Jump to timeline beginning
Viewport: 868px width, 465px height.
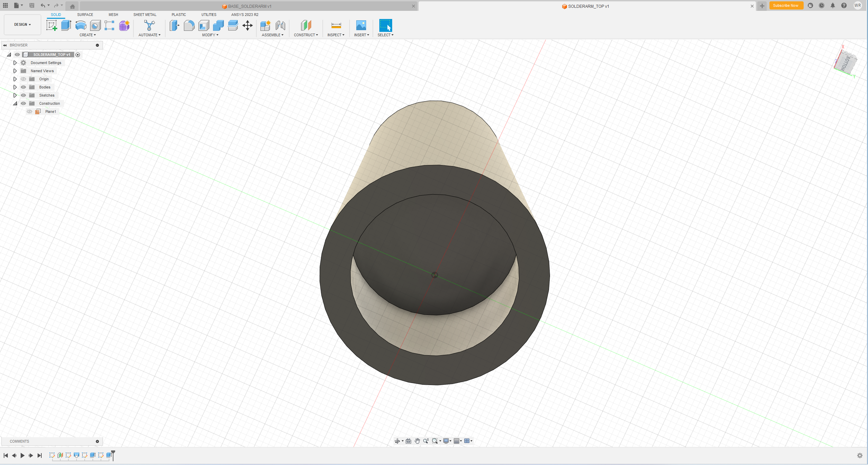6,455
